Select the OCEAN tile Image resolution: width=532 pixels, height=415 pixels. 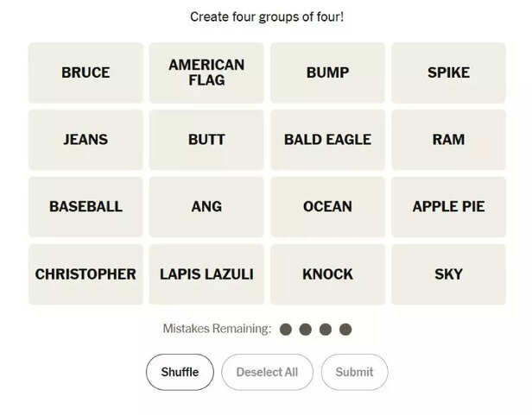click(x=327, y=206)
